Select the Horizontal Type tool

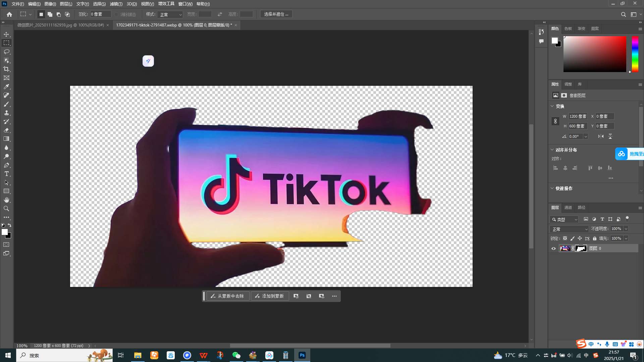6,174
